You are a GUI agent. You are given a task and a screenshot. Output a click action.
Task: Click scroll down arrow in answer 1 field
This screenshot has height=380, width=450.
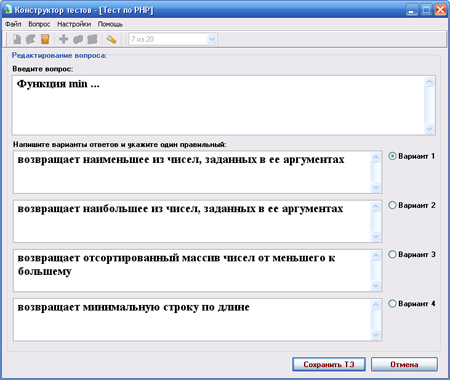[x=376, y=187]
